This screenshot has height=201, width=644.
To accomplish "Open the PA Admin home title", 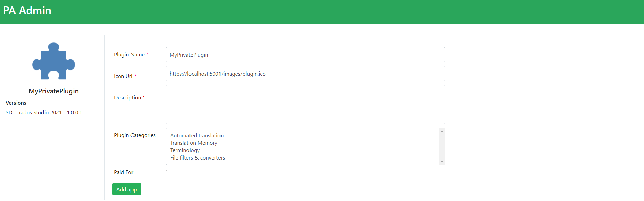I will (27, 10).
